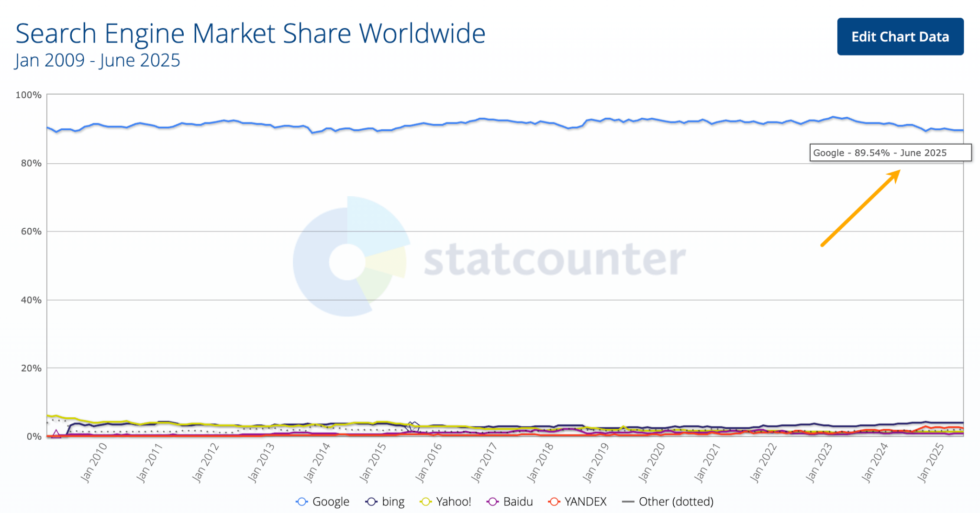This screenshot has width=980, height=513.
Task: Click the Edit Chart Data button
Action: [x=900, y=36]
